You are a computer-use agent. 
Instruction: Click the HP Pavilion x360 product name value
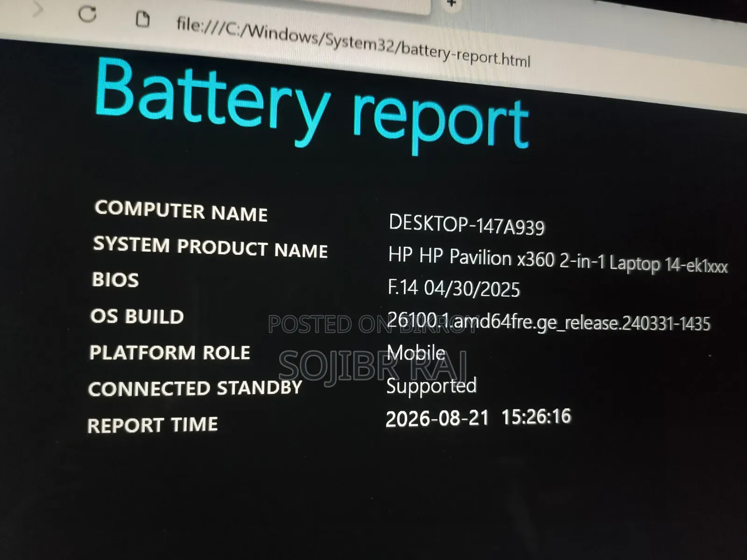click(x=558, y=261)
